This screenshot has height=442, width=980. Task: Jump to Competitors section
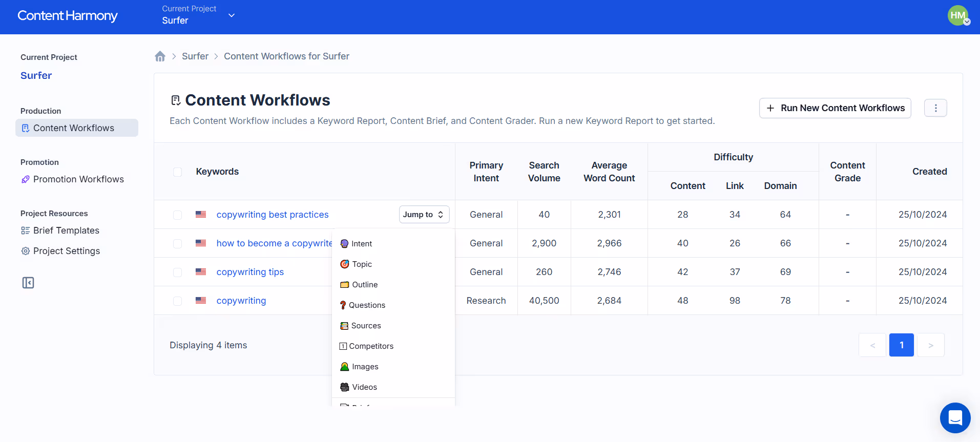[393, 346]
